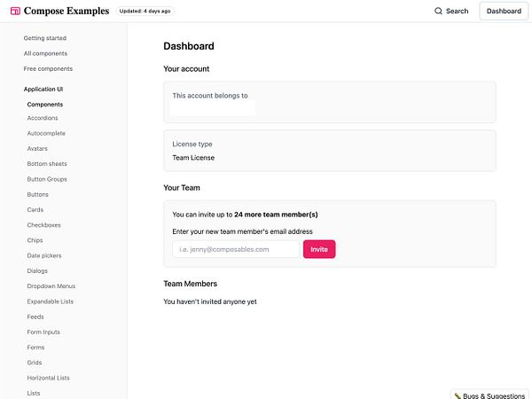
Task: Navigate to Bottom sheets components
Action: 47,164
